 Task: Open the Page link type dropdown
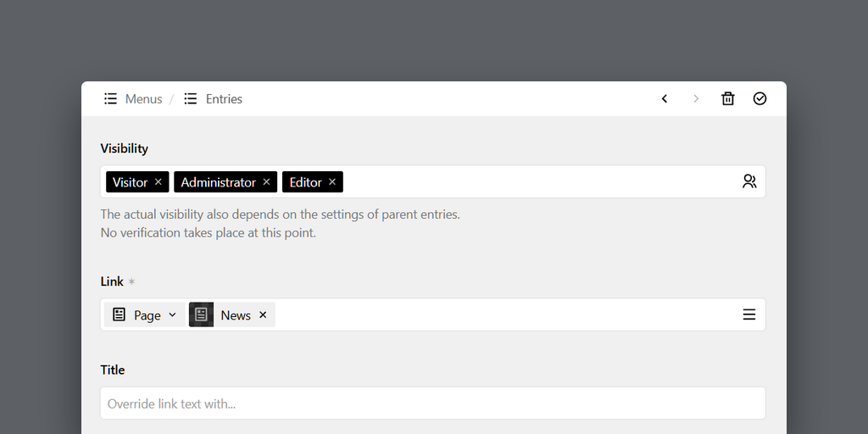[144, 314]
